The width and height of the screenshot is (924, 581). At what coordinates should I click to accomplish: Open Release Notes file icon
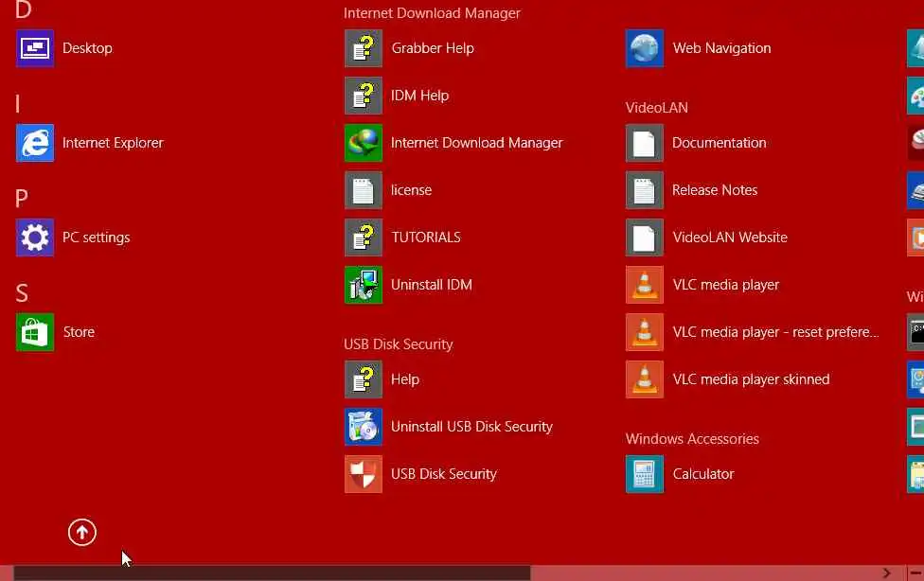(x=645, y=190)
